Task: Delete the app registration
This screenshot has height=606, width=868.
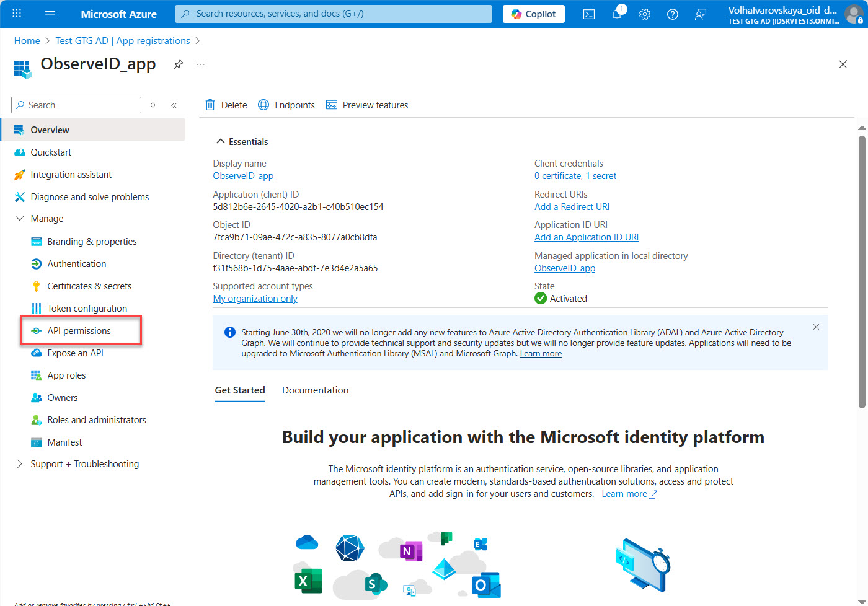Action: tap(226, 105)
